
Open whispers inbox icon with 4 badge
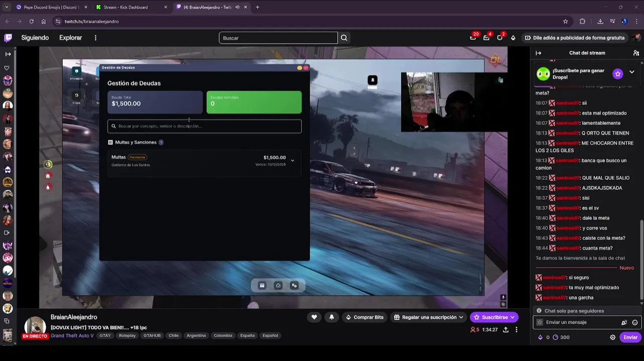(x=486, y=38)
